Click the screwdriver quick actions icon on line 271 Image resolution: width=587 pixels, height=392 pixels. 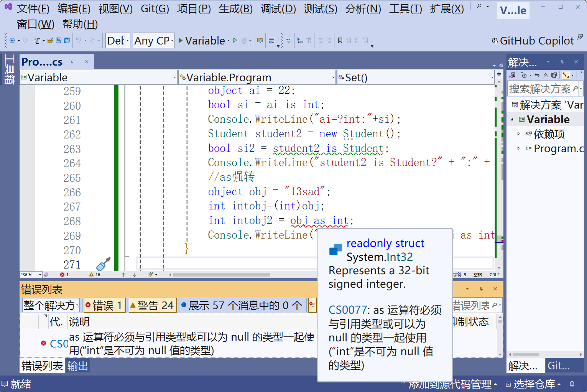[x=103, y=264]
